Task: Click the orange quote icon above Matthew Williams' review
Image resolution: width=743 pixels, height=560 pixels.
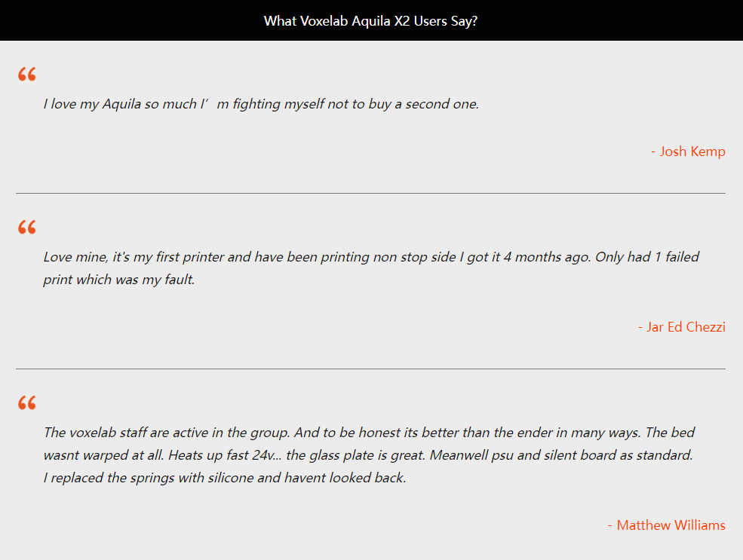Action: (x=27, y=402)
